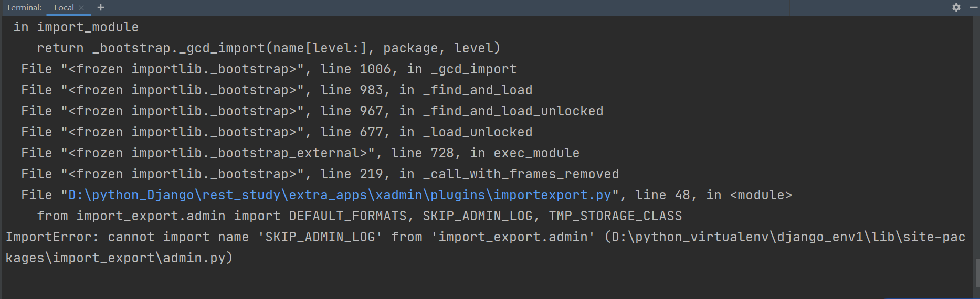The height and width of the screenshot is (299, 980).
Task: Click the '<module>' text after line 48
Action: click(761, 195)
